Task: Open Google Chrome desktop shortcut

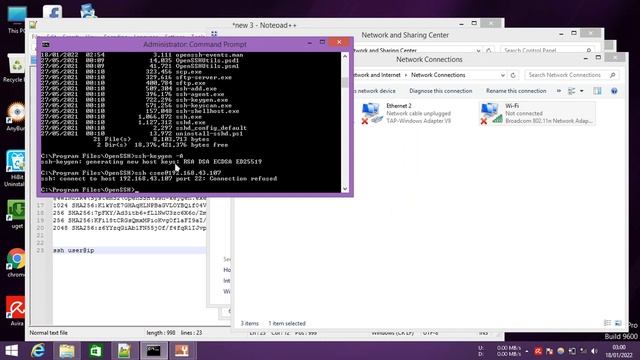Action: click(x=16, y=263)
